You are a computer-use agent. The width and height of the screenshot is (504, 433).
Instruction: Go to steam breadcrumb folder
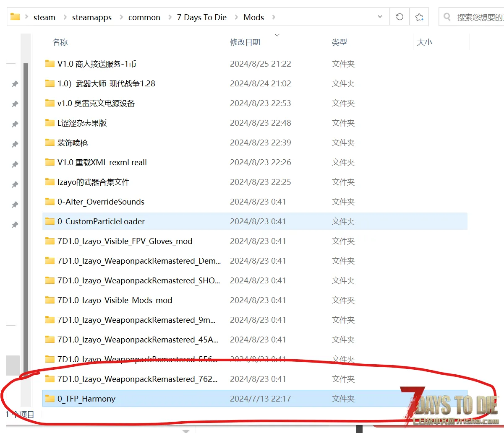click(x=44, y=17)
